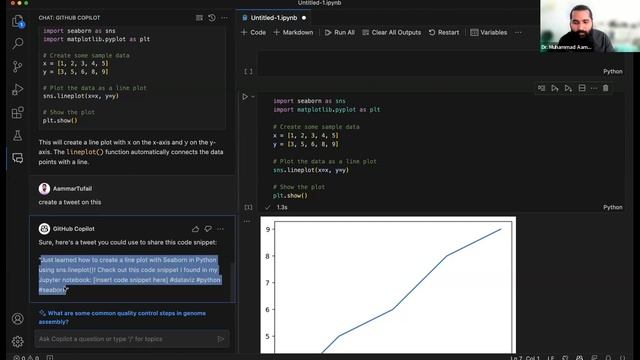Open notebook toolbar overflow menu
The height and width of the screenshot is (360, 640).
coord(518,33)
